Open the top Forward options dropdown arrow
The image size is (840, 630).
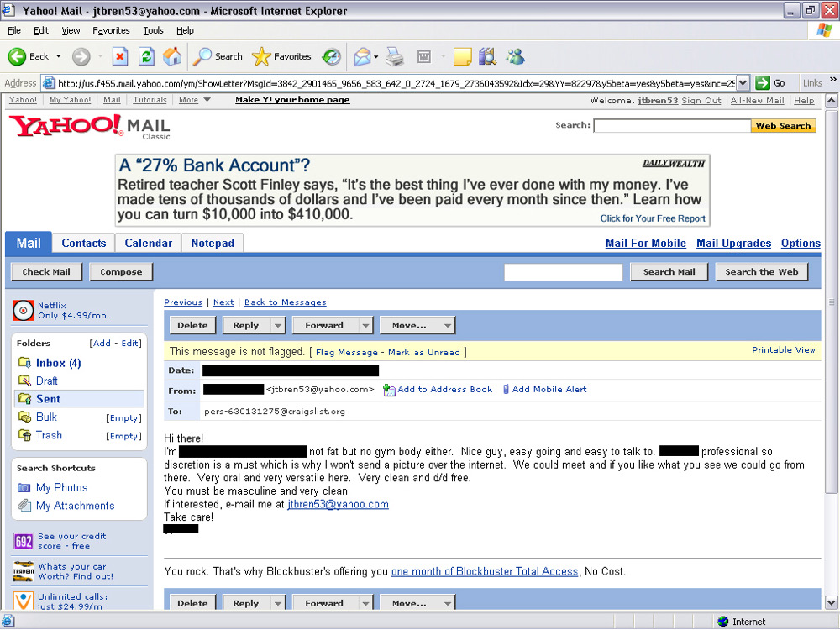click(x=365, y=325)
